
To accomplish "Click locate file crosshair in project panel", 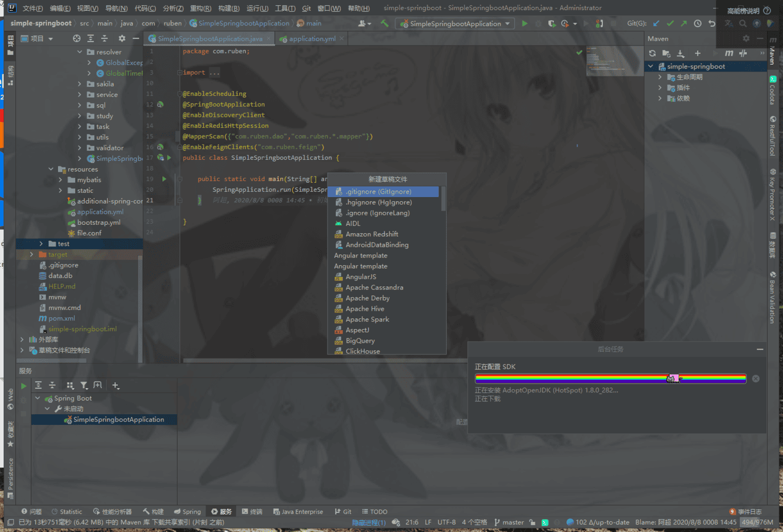I will [x=76, y=38].
